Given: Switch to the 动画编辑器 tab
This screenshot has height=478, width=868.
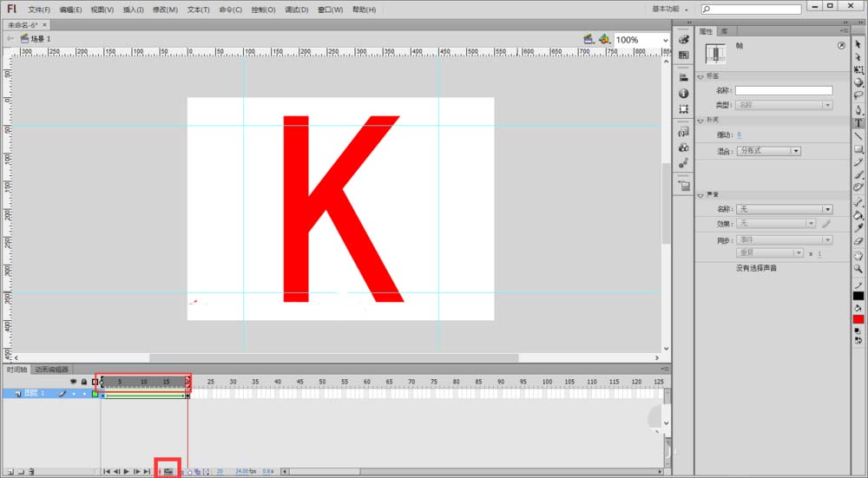Looking at the screenshot, I should coord(51,370).
